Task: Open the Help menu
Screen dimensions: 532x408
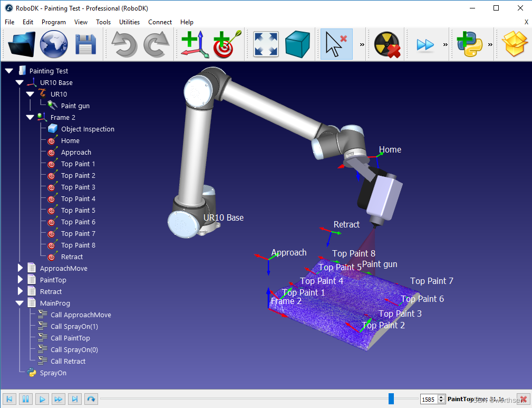Action: click(187, 22)
